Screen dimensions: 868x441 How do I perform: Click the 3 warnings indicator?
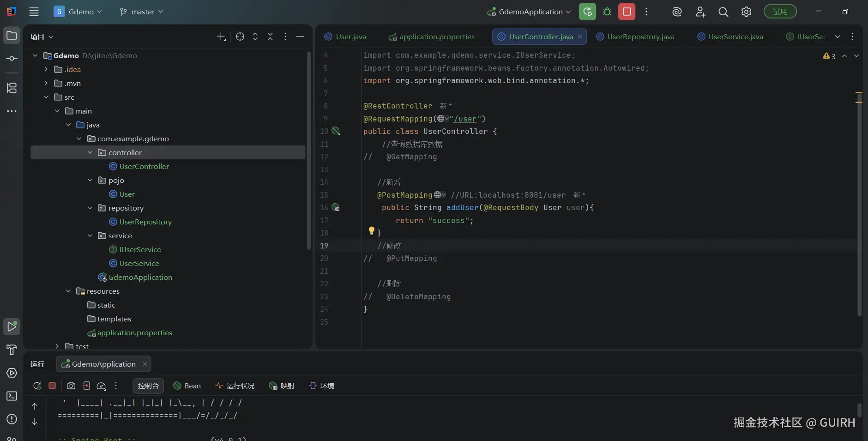tap(829, 56)
